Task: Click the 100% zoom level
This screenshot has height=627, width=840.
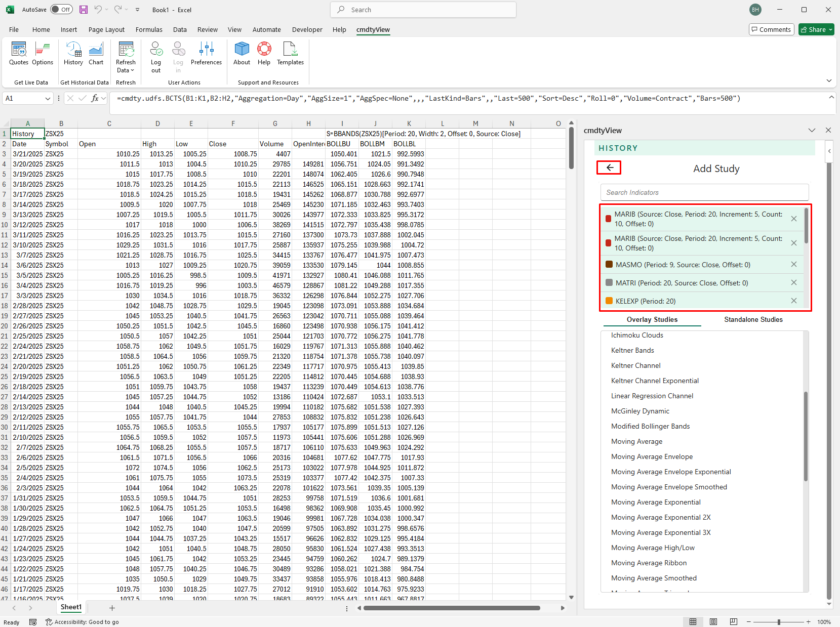Action: click(x=824, y=622)
